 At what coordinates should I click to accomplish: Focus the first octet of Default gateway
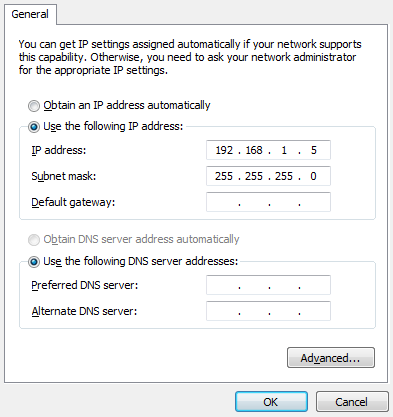224,202
